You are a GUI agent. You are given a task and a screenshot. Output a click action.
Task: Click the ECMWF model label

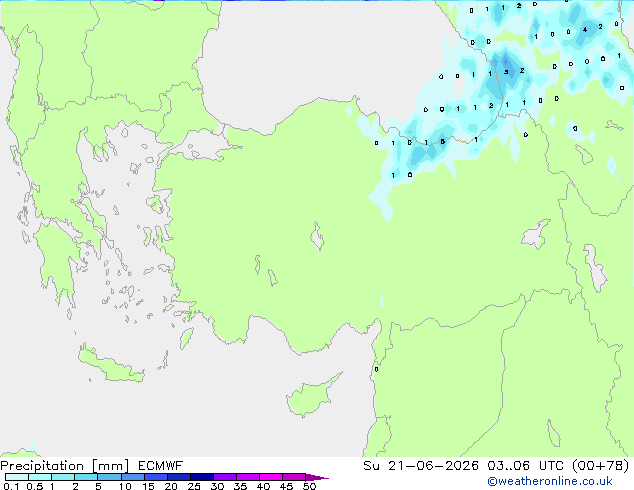(x=161, y=466)
